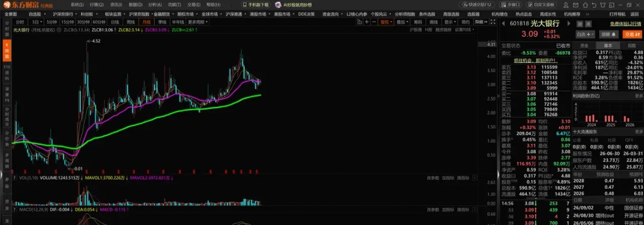Click stock code 601818 光大银行

pyautogui.click(x=534, y=23)
